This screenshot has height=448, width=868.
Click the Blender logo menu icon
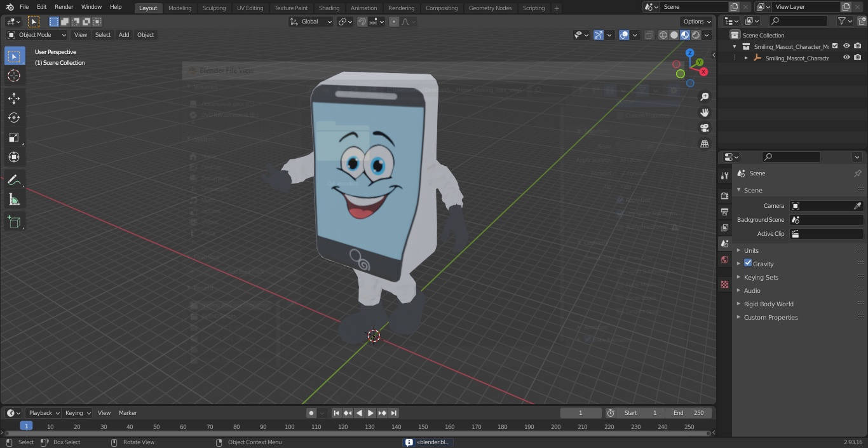pyautogui.click(x=10, y=7)
